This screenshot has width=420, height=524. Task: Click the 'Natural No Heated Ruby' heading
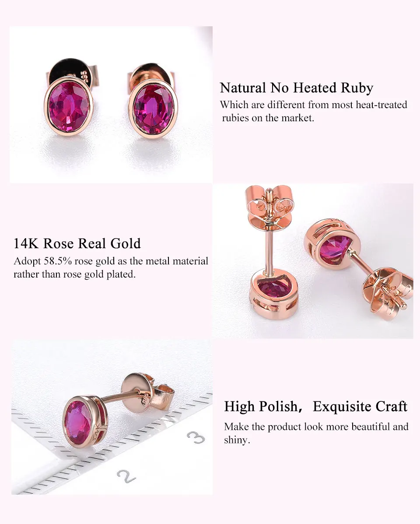[x=296, y=88]
